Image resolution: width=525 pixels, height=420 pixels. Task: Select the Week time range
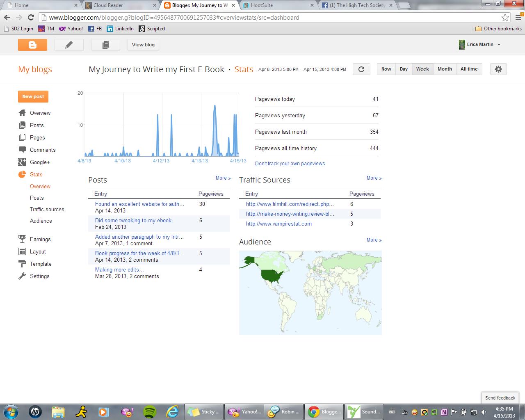(422, 69)
